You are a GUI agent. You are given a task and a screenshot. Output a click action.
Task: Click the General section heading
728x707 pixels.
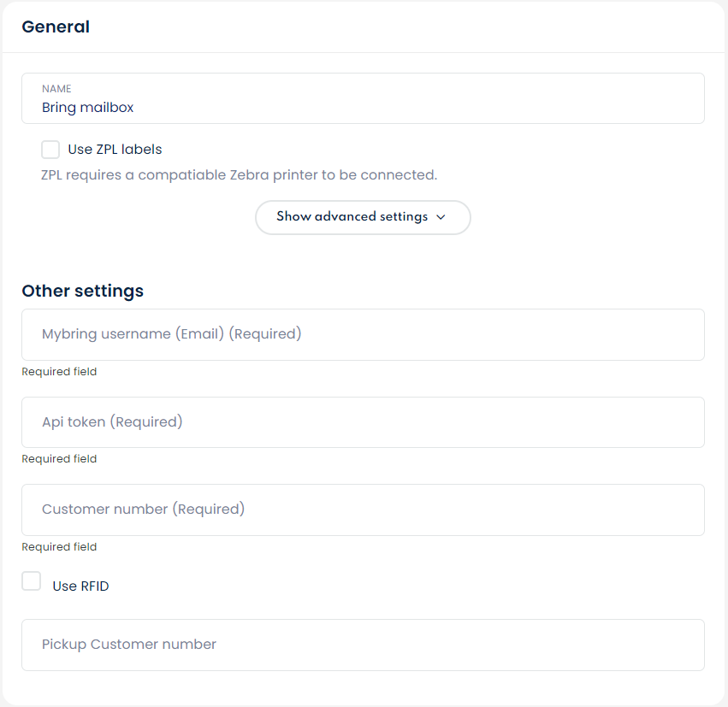(56, 27)
